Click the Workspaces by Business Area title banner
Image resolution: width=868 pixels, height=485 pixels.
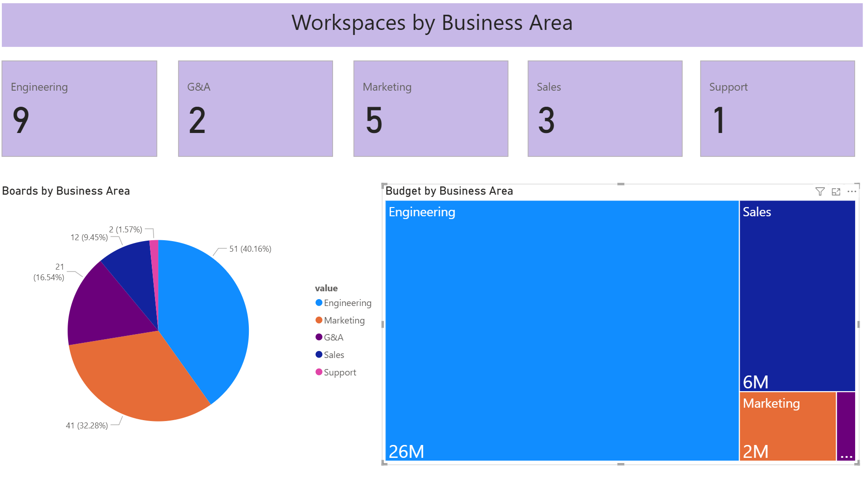432,25
